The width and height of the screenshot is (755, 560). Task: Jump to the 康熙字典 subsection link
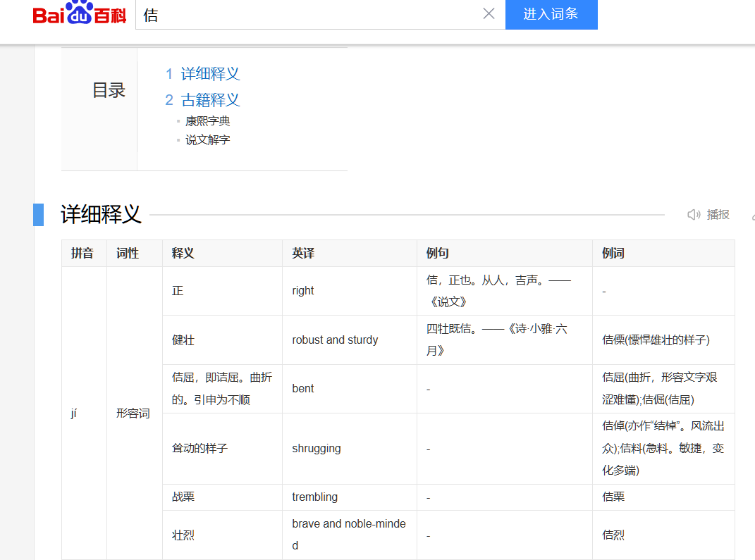pyautogui.click(x=207, y=120)
